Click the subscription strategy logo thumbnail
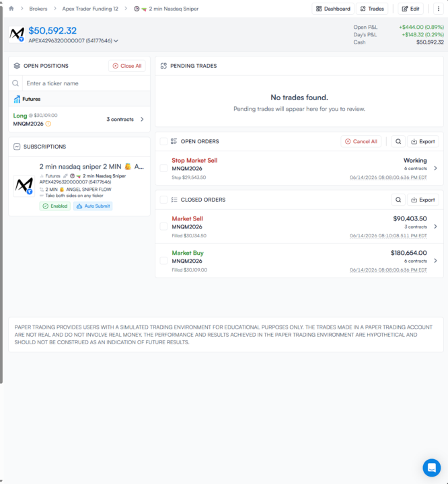448x484 pixels. click(x=24, y=186)
